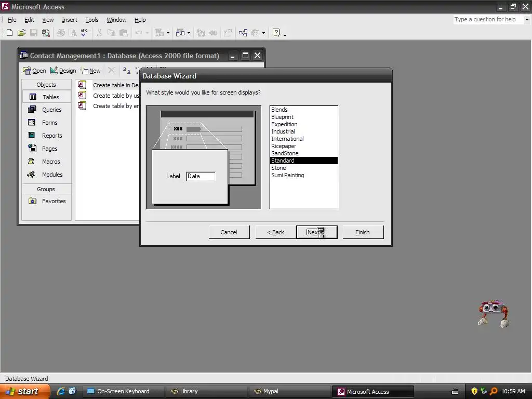Click Open in the database window toolbar
This screenshot has width=532, height=399.
coord(34,71)
